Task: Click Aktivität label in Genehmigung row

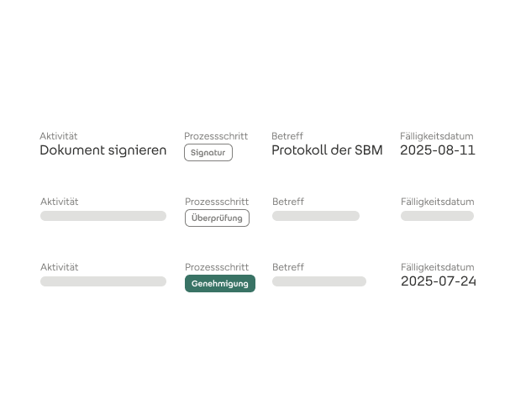Action: click(59, 267)
